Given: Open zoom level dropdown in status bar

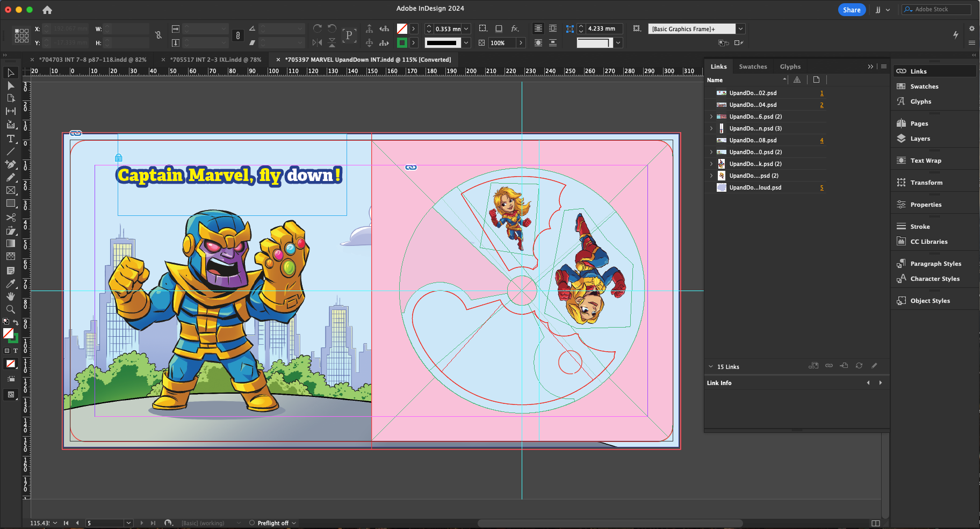Looking at the screenshot, I should click(55, 523).
